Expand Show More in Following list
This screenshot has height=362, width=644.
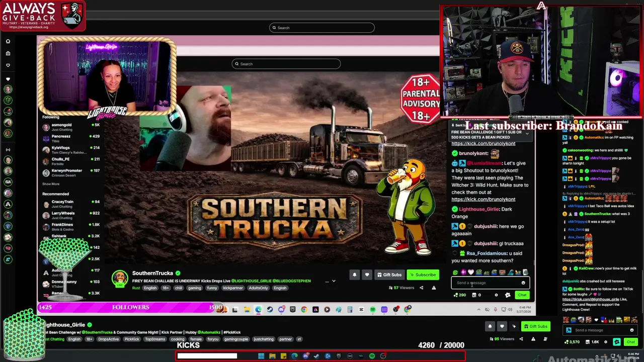tap(51, 184)
